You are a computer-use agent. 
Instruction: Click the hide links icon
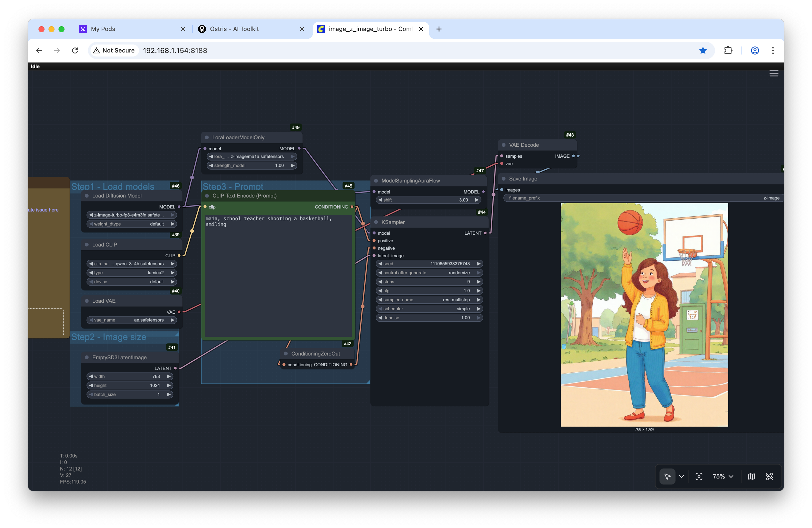(769, 476)
